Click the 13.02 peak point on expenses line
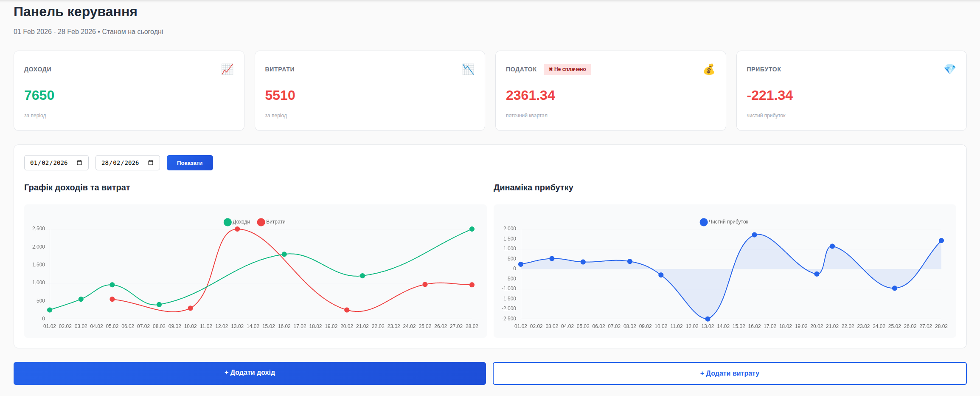This screenshot has height=396, width=980. (237, 229)
